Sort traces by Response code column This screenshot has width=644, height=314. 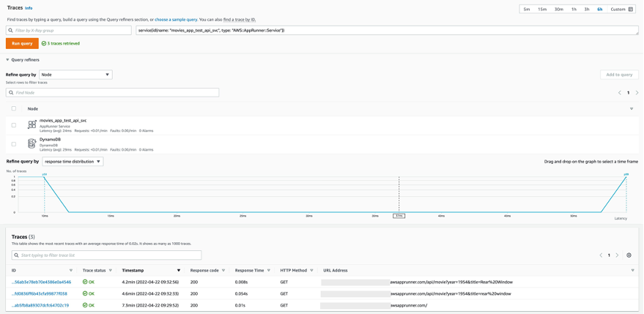pyautogui.click(x=223, y=271)
